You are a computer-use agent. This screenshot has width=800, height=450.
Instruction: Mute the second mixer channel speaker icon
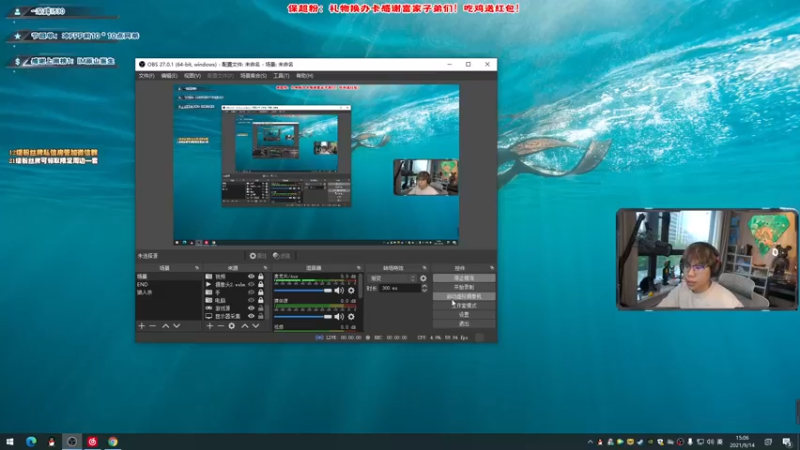pos(339,316)
